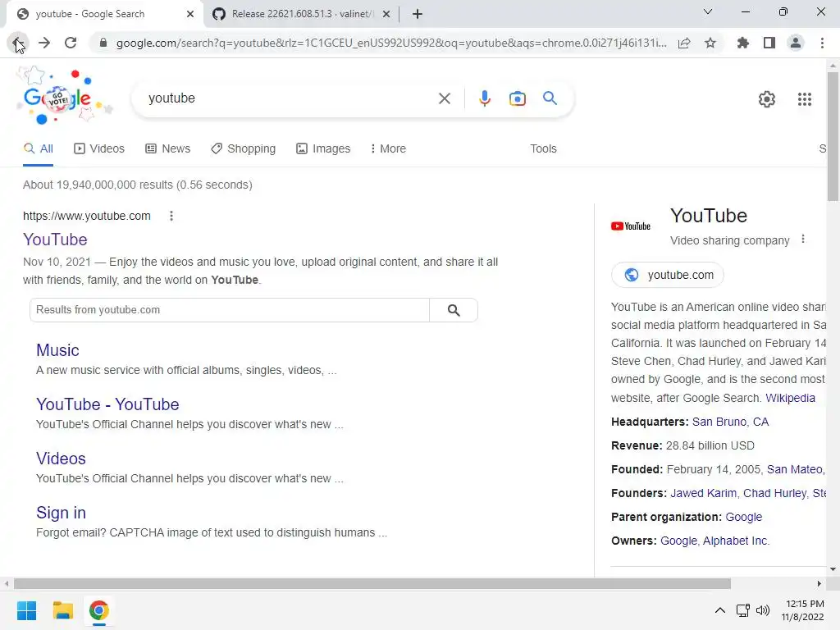The height and width of the screenshot is (630, 840).
Task: Reload the page with the refresh icon
Action: 71,43
